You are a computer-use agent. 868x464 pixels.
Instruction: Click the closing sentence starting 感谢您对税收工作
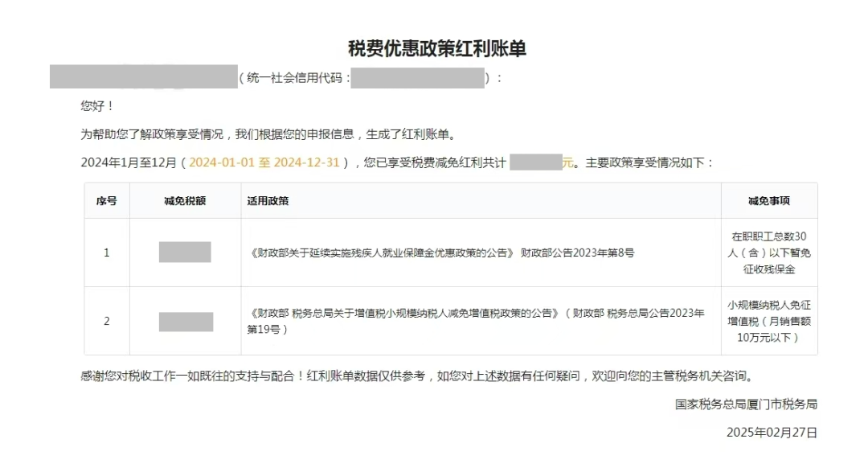tap(418, 376)
